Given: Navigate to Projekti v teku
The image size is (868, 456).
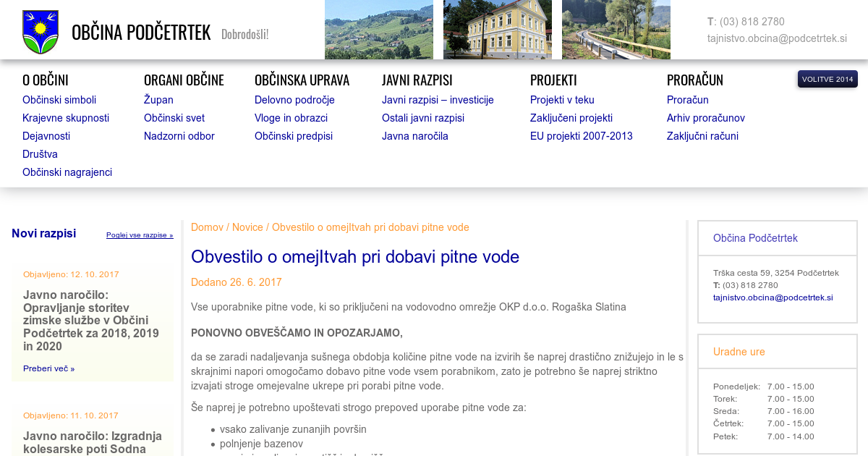Looking at the screenshot, I should 562,100.
